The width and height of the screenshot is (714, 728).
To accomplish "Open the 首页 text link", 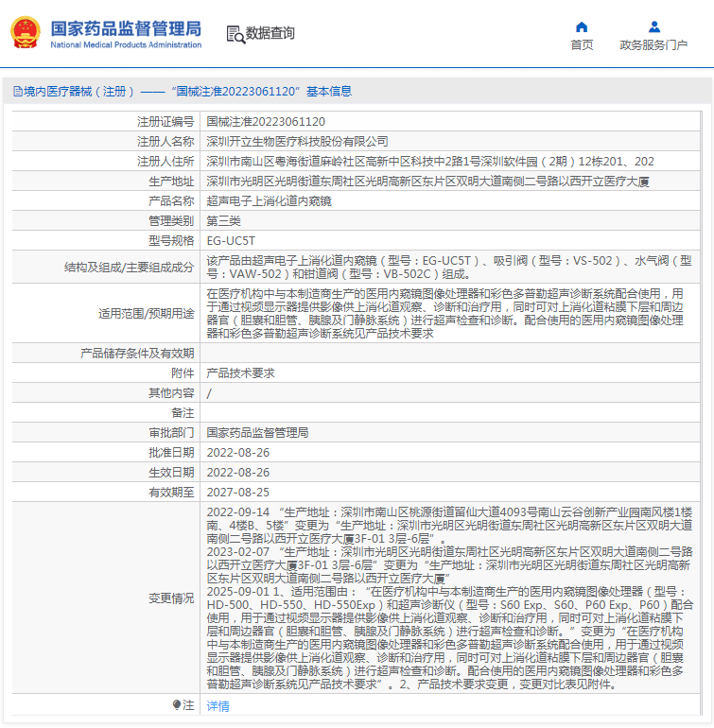I will 582,44.
